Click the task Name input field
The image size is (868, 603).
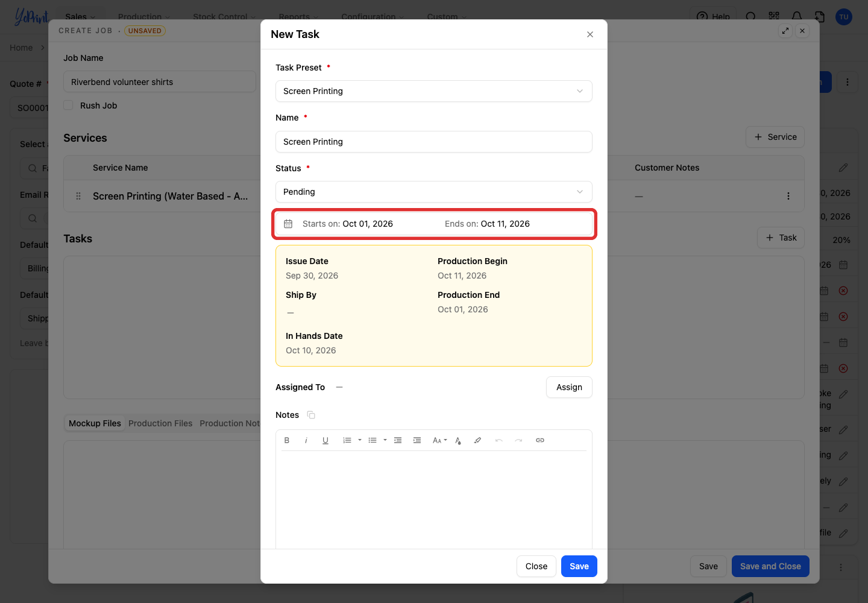tap(434, 142)
